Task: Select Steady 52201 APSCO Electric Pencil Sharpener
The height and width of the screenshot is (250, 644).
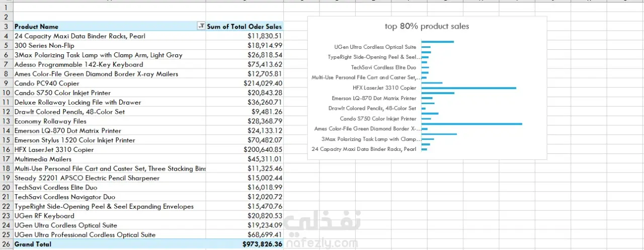Action: (109, 178)
